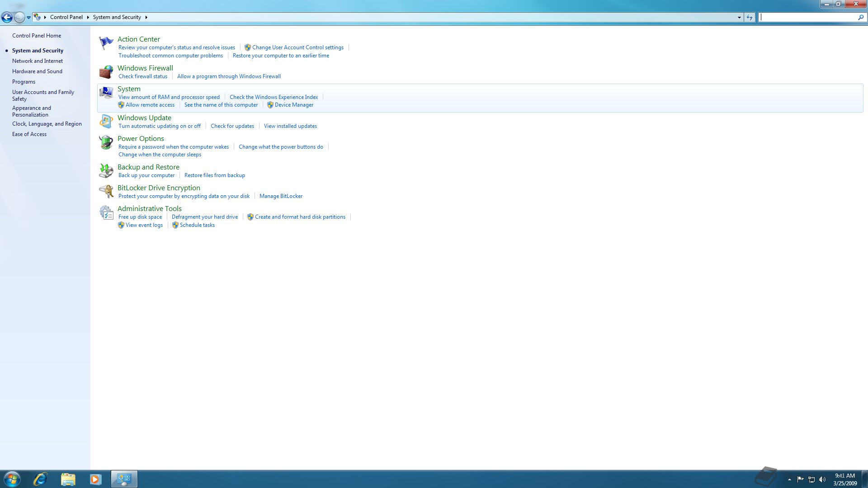Click View event logs

point(144,225)
